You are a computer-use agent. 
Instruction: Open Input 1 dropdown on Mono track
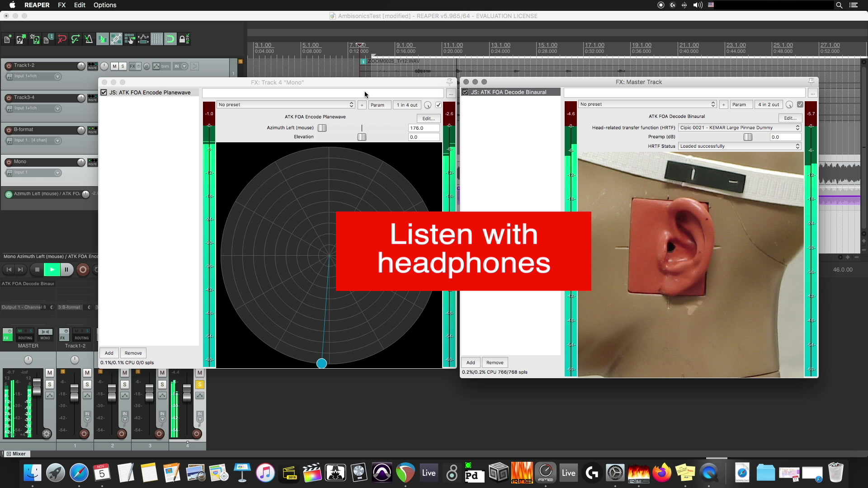tap(57, 173)
